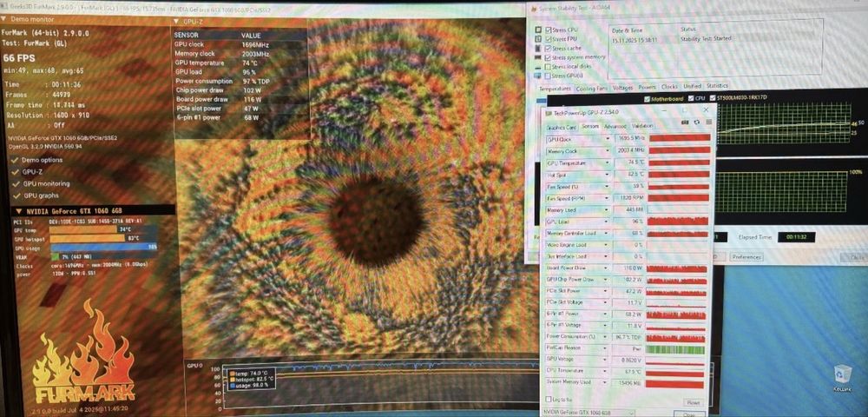Viewport: 868px width, 417px height.
Task: Click AIDA64 Stability Test Started log row
Action: pos(714,39)
